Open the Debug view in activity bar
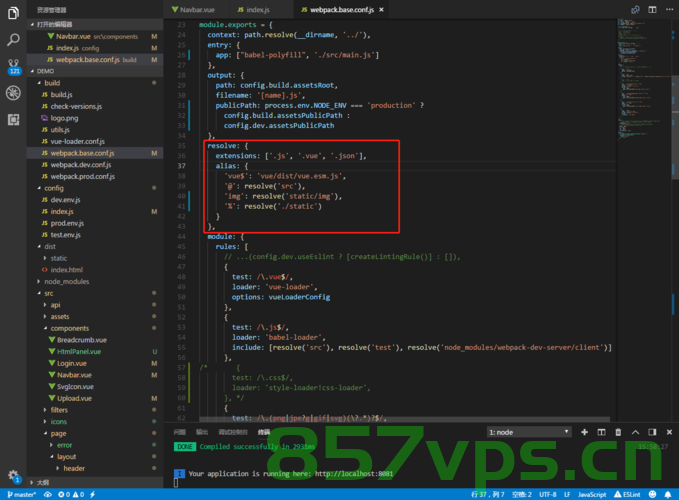 13,93
